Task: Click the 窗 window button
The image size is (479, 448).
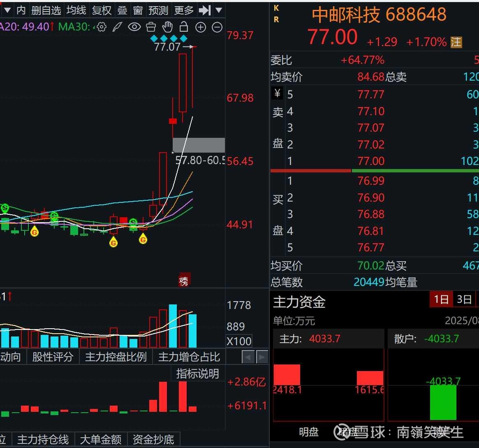Action: 138,10
